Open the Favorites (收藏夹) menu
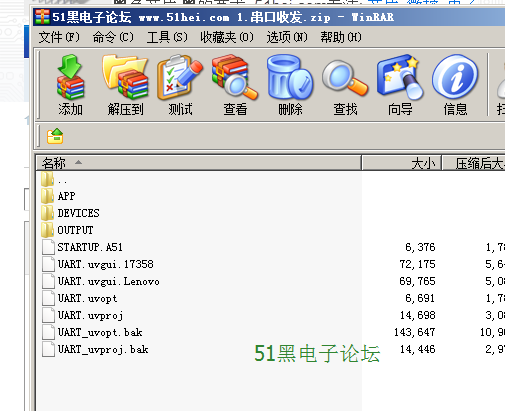The width and height of the screenshot is (505, 411). coord(227,37)
